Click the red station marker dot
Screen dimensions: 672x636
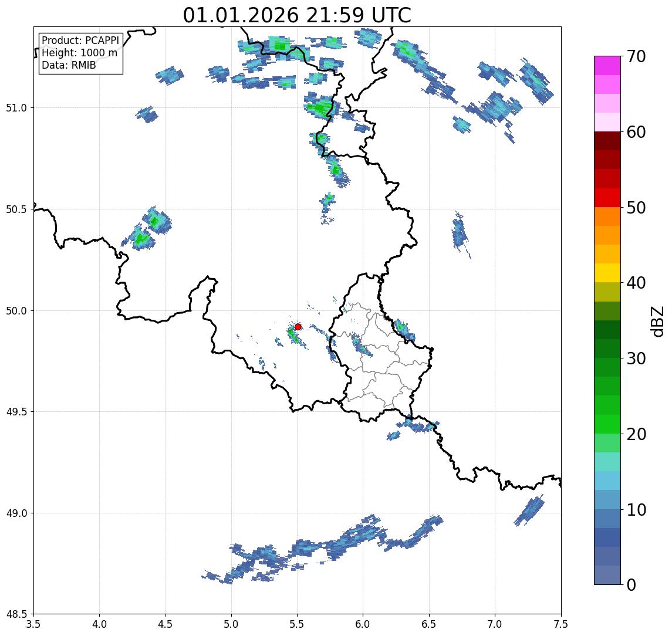tap(298, 327)
